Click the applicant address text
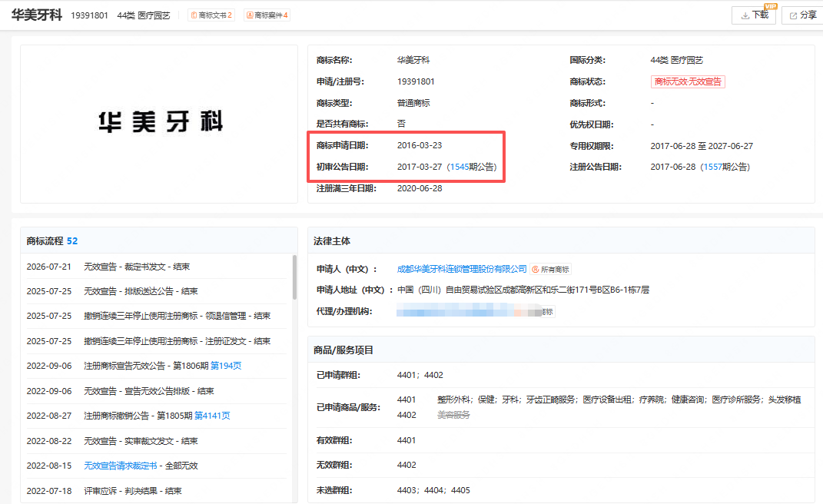This screenshot has width=823, height=504. (x=523, y=290)
